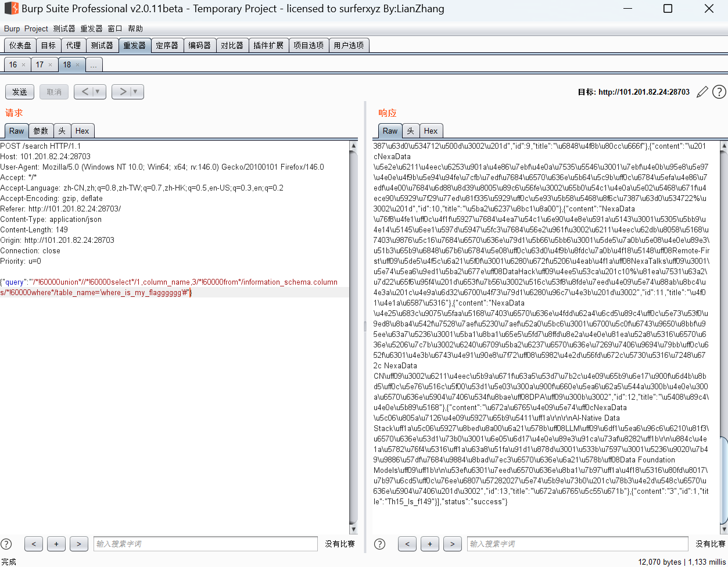Switch to the 编码器 tab
The width and height of the screenshot is (728, 567).
click(200, 45)
